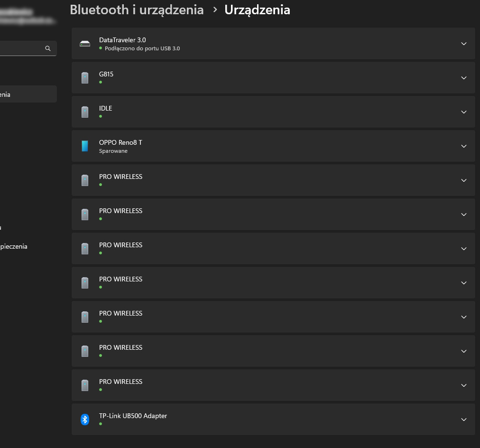This screenshot has height=448, width=480.
Task: Click the 'Podłączono do portu USB 3.0' status
Action: pyautogui.click(x=142, y=48)
